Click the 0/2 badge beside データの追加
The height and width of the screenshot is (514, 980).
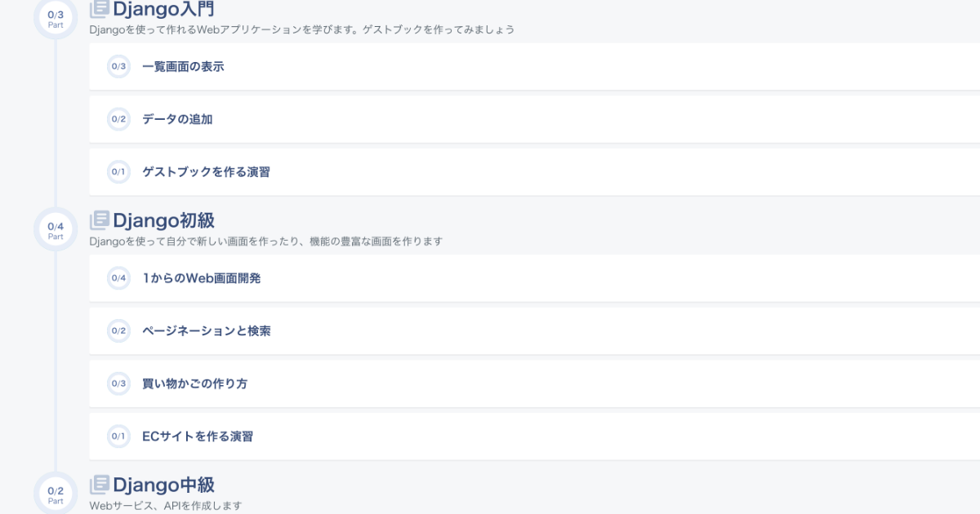pos(119,119)
